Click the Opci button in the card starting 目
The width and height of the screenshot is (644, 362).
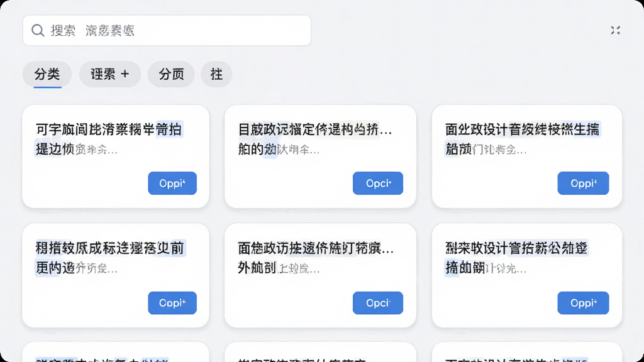378,183
